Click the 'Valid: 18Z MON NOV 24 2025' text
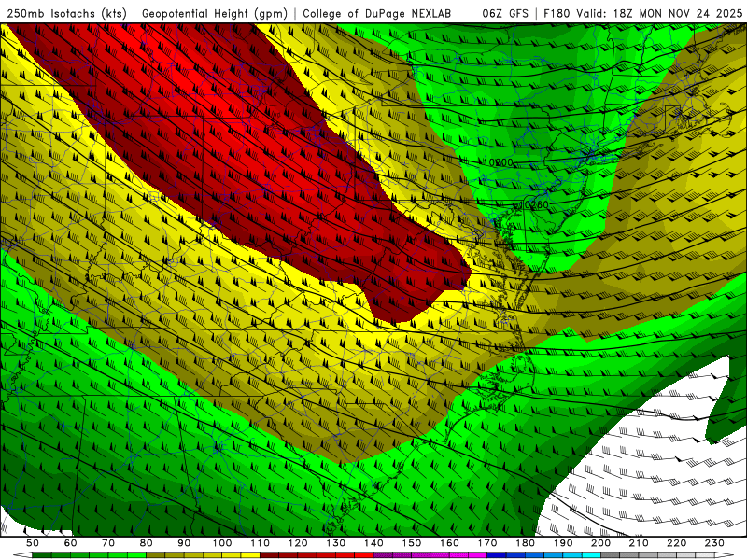Image resolution: width=747 pixels, height=560 pixels. (659, 14)
